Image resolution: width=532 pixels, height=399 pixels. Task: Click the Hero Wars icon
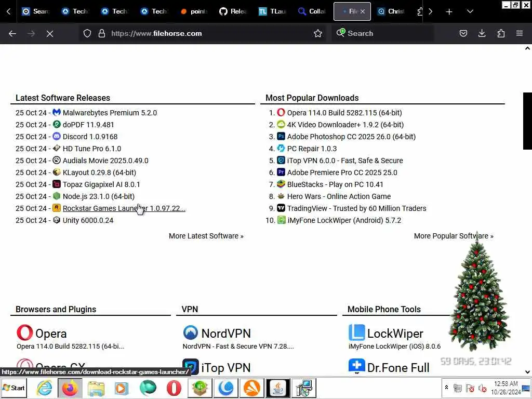click(281, 196)
